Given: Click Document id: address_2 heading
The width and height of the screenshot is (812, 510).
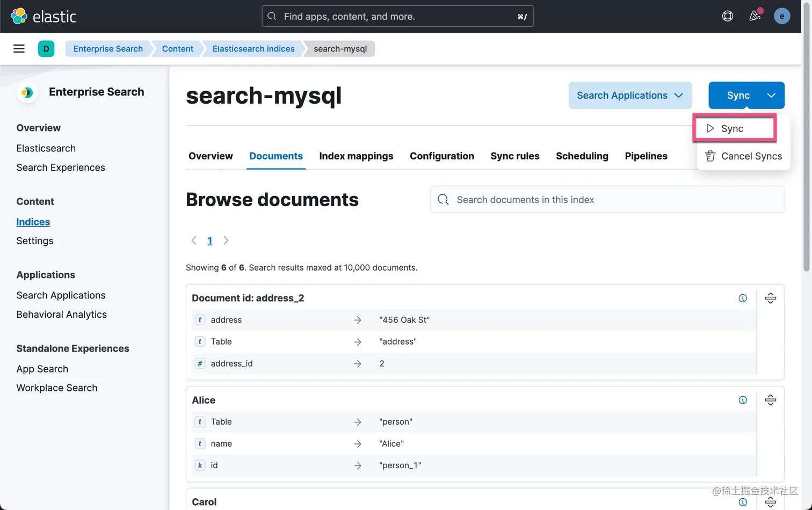Looking at the screenshot, I should (248, 298).
